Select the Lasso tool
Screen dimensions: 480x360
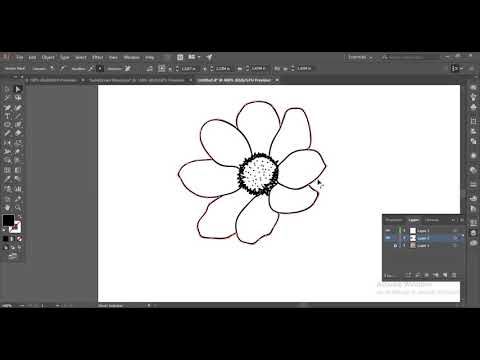pos(18,98)
